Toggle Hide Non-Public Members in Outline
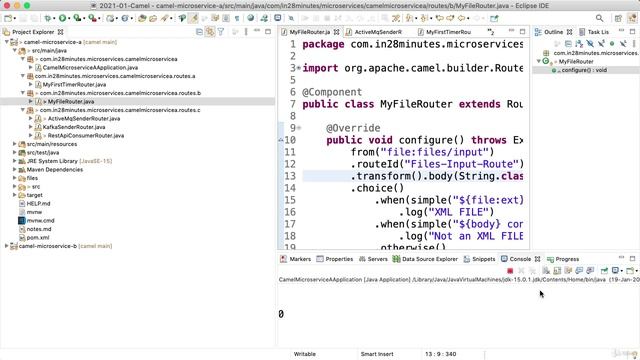 click(x=612, y=43)
